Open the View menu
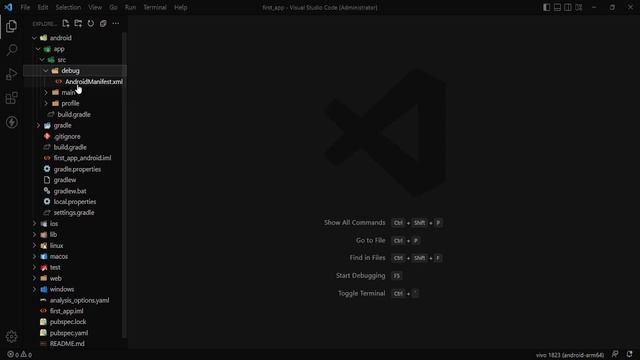The image size is (640, 360). pyautogui.click(x=95, y=7)
